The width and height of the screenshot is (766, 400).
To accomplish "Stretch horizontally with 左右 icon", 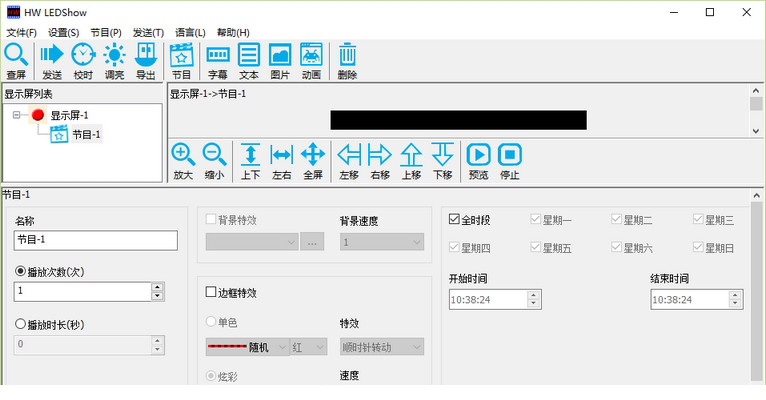I will [x=282, y=161].
